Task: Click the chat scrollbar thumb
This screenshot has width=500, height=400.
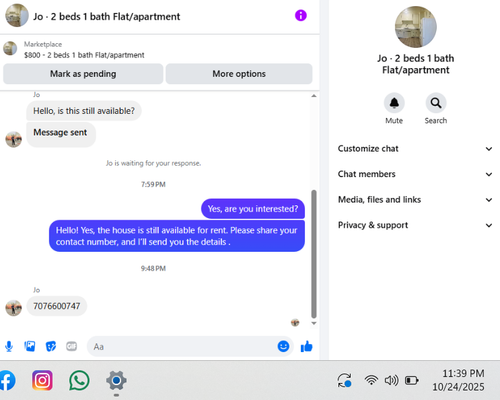Action: [314, 254]
